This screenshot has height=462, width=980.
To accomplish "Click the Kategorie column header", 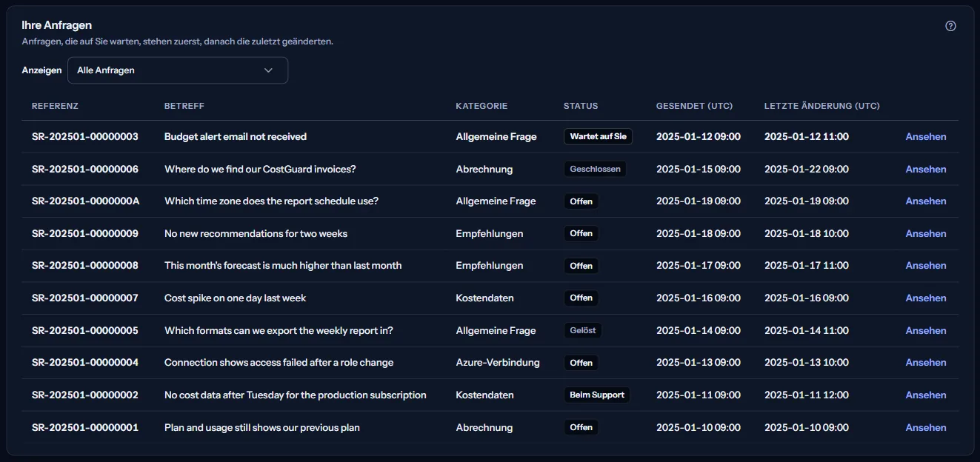I will [x=481, y=106].
